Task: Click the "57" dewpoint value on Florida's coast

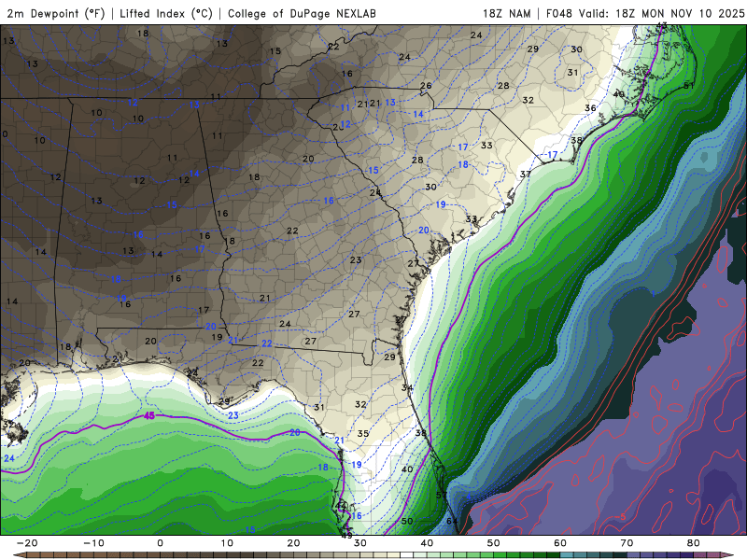Action: [442, 496]
